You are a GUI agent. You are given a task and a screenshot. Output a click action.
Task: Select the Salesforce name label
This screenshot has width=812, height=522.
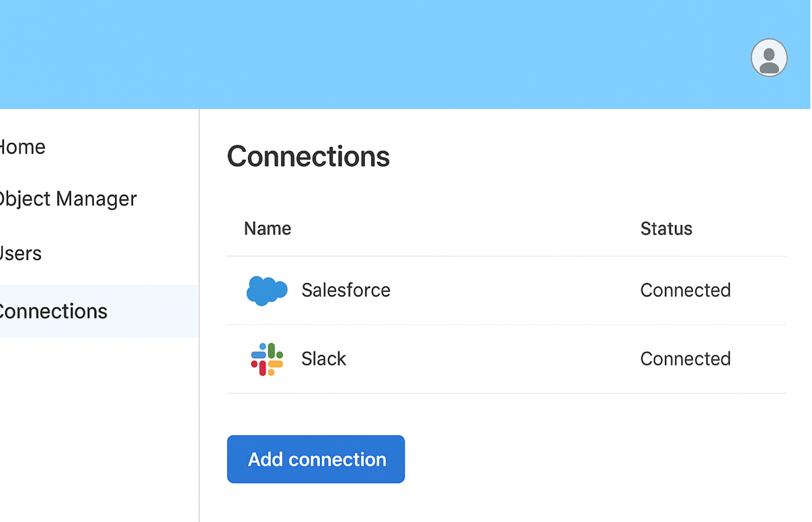click(346, 290)
